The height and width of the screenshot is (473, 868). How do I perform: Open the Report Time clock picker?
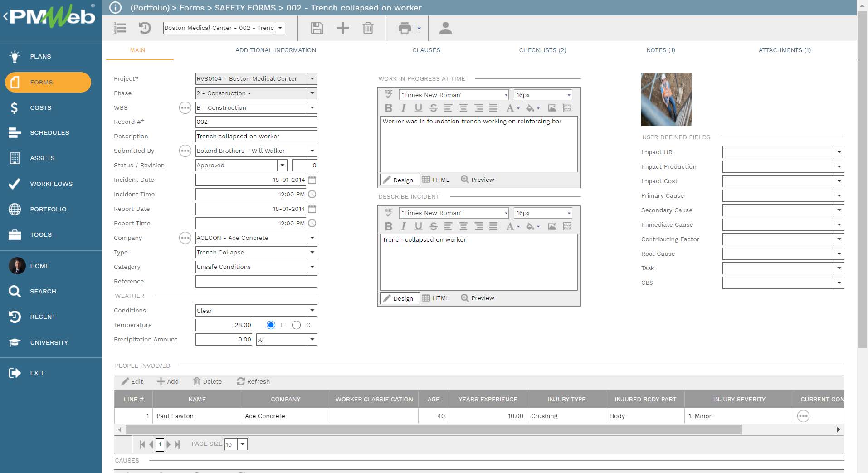pos(312,223)
